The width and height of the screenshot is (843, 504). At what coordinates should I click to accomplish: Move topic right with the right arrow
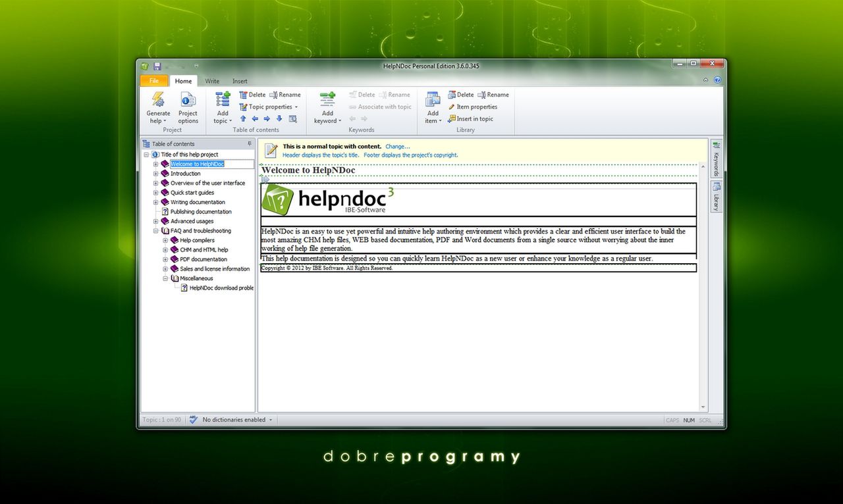(267, 119)
